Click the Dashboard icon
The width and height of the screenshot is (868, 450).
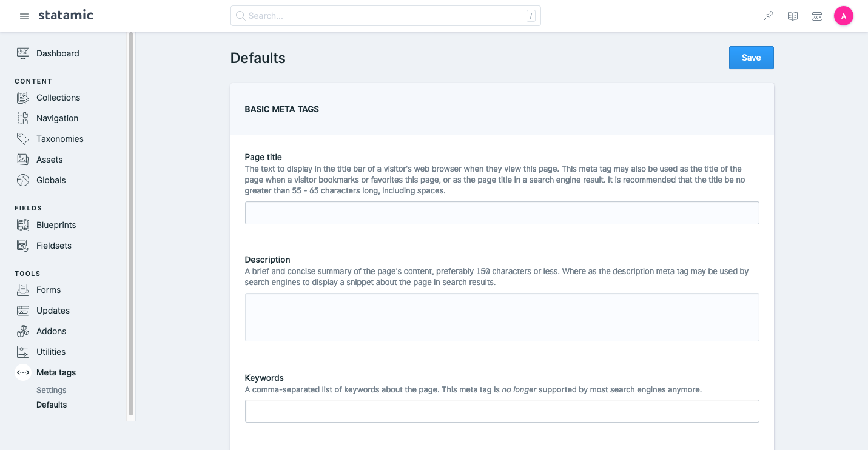pyautogui.click(x=23, y=53)
